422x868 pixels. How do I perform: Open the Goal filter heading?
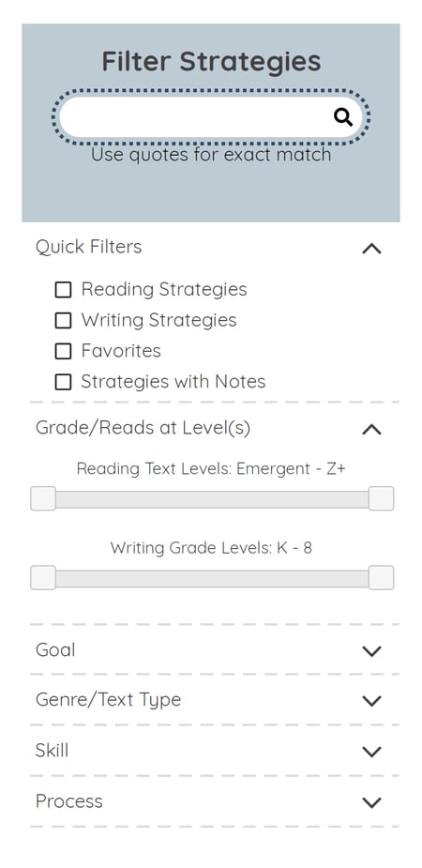pos(55,650)
